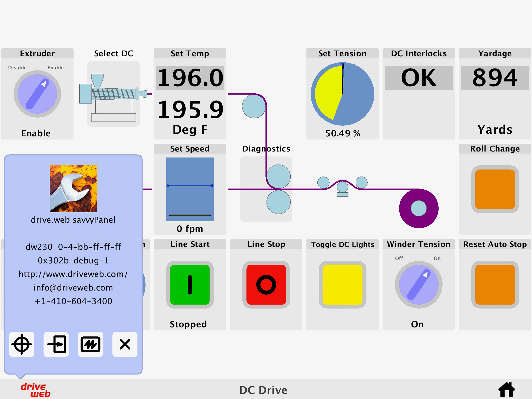Click the Set Temp tile header
532x399 pixels.
coord(190,53)
